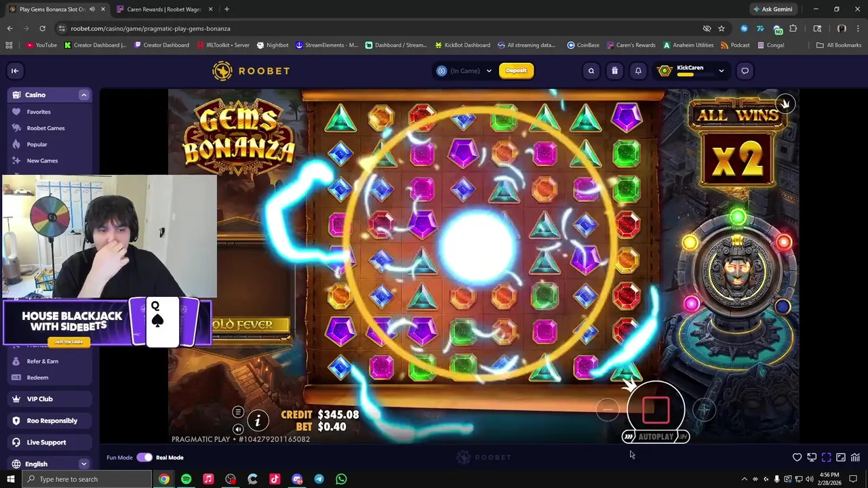Screen dimensions: 868x488
Task: Open Redeem sidebar item
Action: click(37, 378)
